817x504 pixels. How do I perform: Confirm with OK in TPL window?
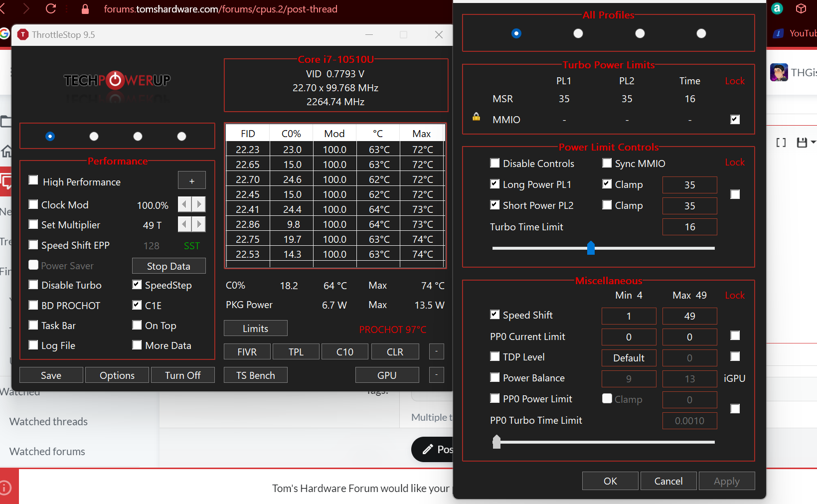(611, 481)
